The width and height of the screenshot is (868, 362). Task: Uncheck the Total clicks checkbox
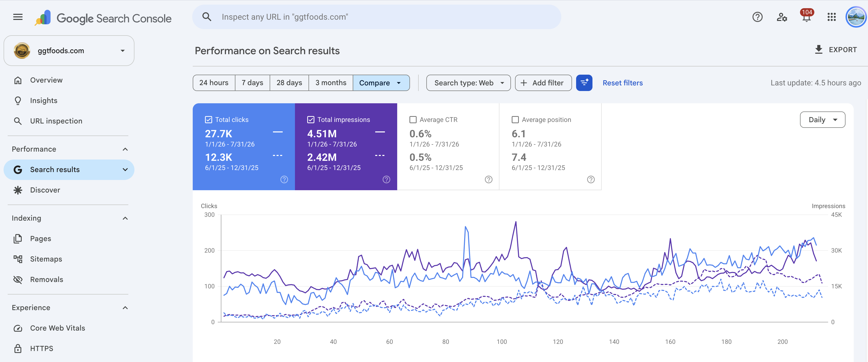pyautogui.click(x=209, y=120)
